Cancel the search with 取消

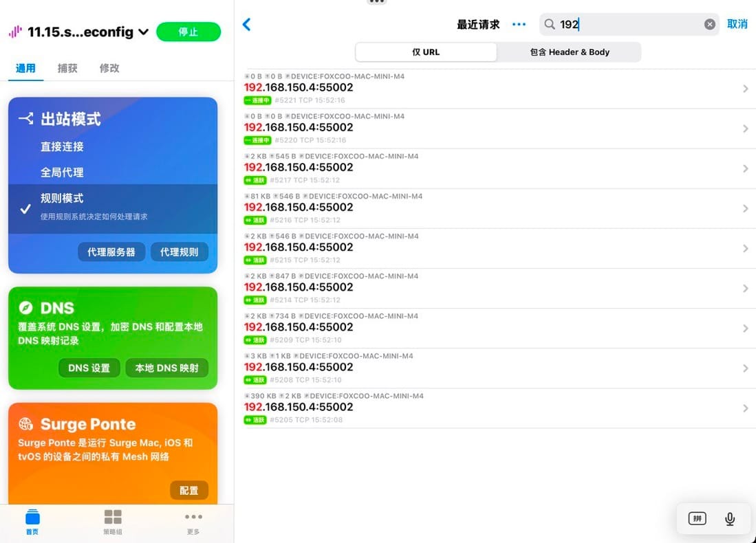tap(737, 24)
